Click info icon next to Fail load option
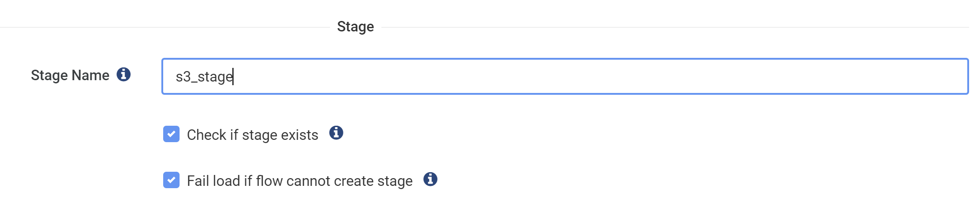The height and width of the screenshot is (200, 980). (430, 179)
